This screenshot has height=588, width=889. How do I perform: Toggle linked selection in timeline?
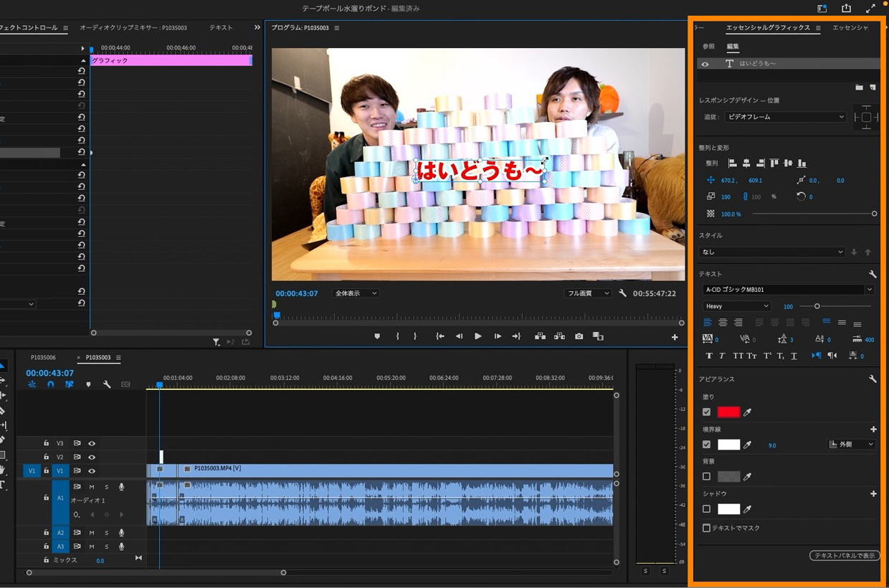[x=70, y=384]
